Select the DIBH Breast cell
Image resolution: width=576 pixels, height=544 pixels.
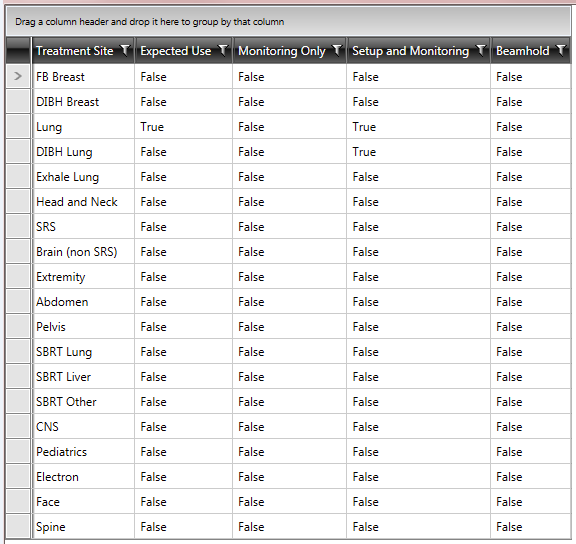pyautogui.click(x=83, y=101)
